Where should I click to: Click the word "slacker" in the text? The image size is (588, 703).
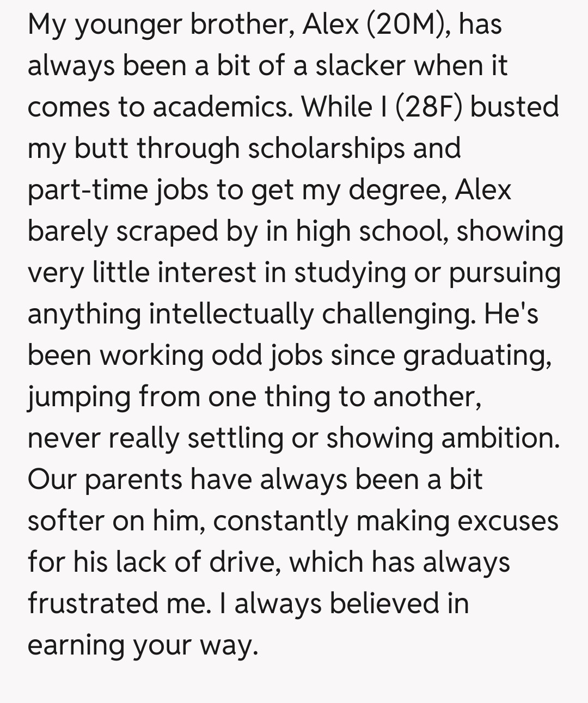360,65
